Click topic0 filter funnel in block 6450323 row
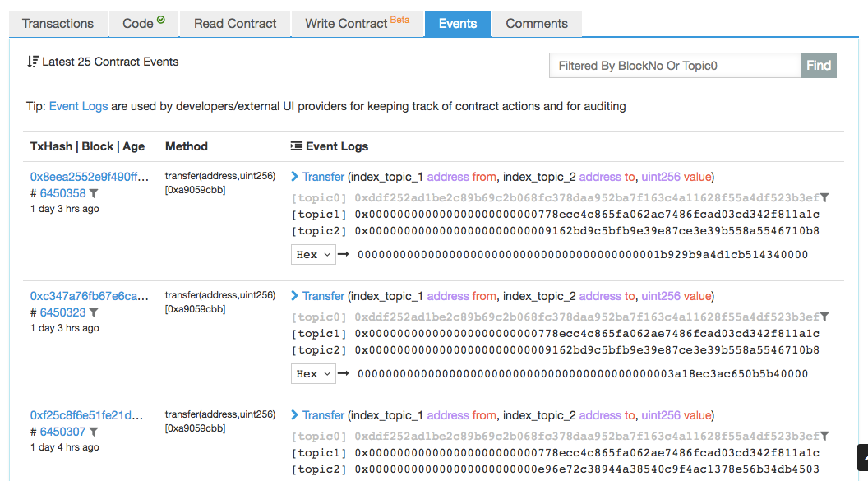The image size is (868, 481). click(x=824, y=317)
